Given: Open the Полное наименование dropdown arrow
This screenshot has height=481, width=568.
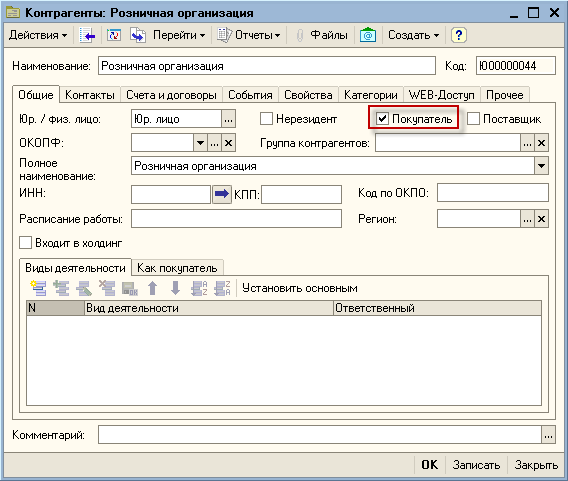Looking at the screenshot, I should tap(542, 166).
